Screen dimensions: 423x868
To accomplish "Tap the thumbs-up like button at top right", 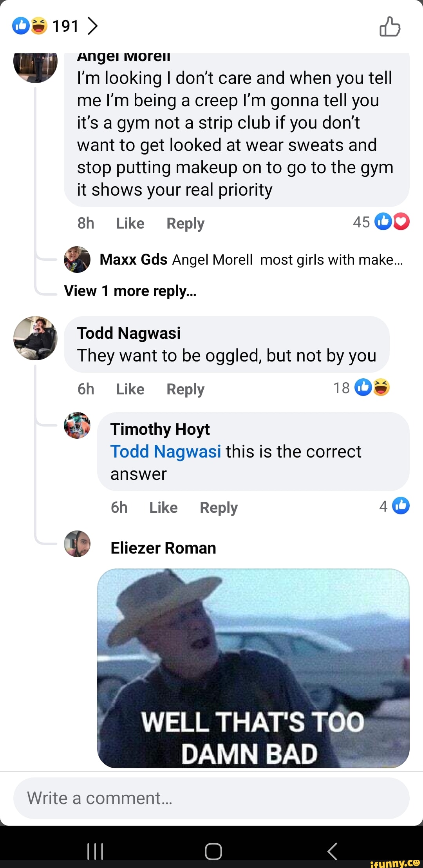I will [390, 27].
